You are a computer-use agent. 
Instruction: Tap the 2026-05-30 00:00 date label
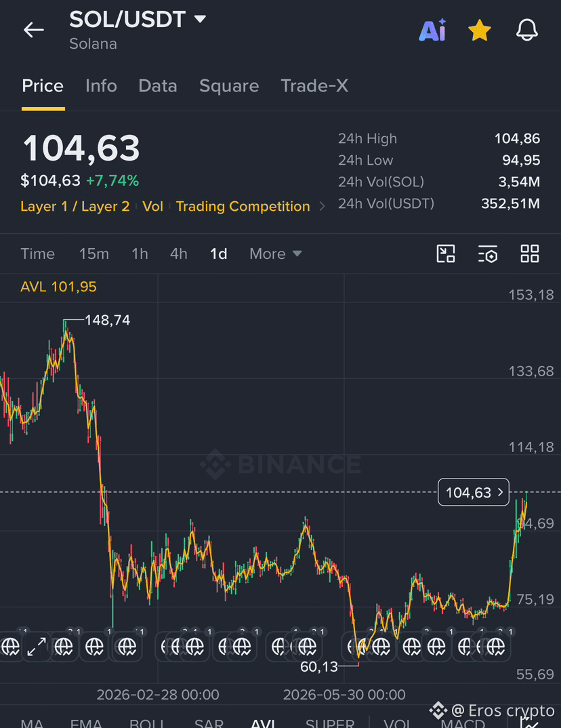[344, 695]
